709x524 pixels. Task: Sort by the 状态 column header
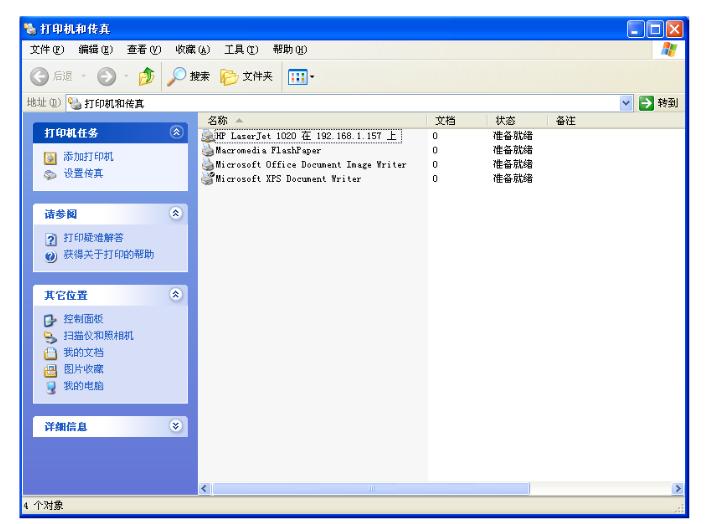tap(517, 121)
